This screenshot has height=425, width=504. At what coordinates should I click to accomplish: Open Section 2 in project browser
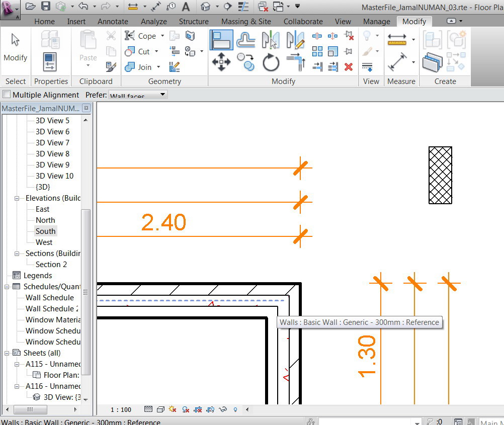pos(51,264)
